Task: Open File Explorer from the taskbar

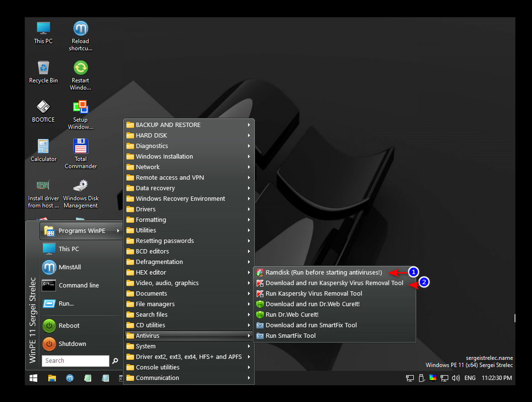Action: click(x=52, y=378)
